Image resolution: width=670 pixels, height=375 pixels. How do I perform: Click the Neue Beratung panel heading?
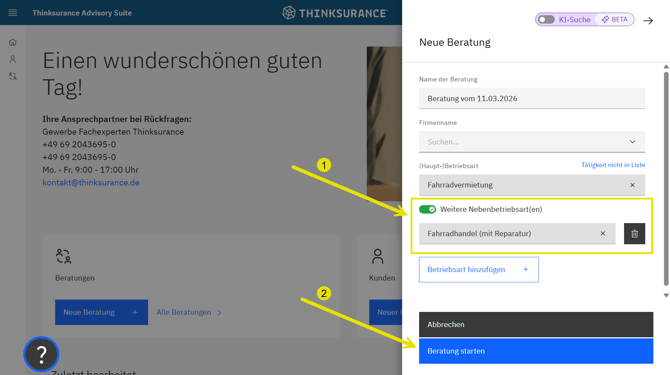455,42
